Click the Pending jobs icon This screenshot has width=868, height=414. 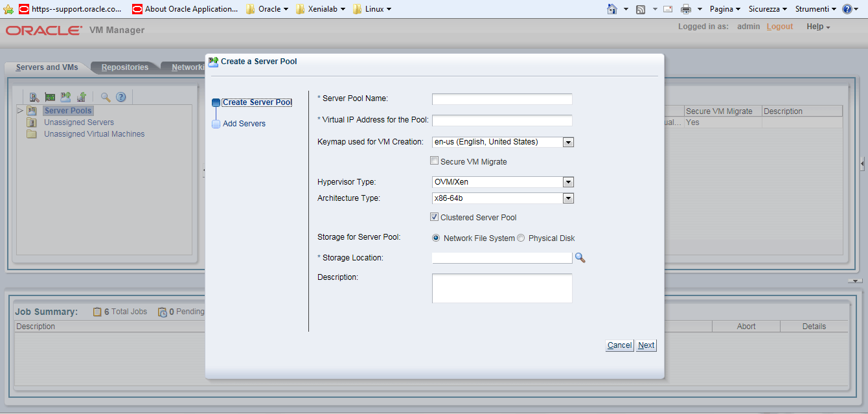click(x=163, y=312)
